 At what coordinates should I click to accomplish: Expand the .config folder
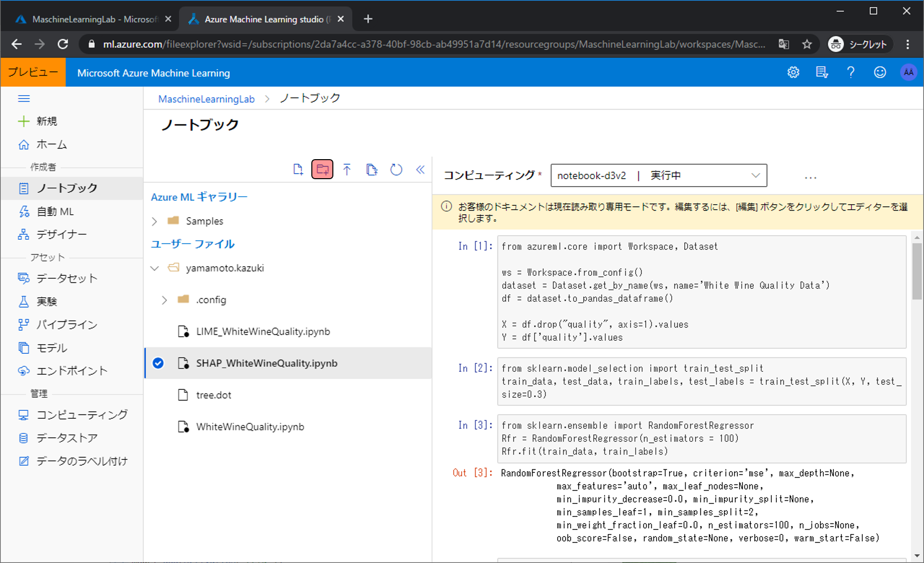click(164, 300)
